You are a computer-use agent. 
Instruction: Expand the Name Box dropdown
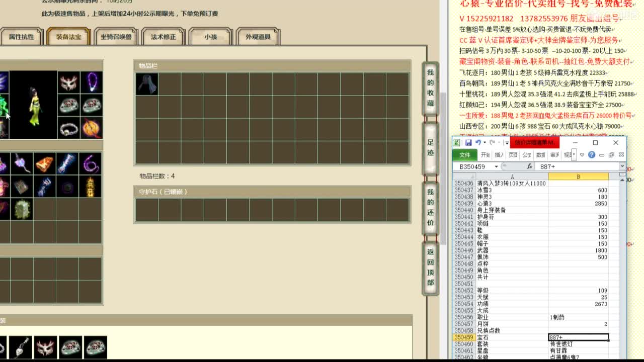(x=496, y=166)
